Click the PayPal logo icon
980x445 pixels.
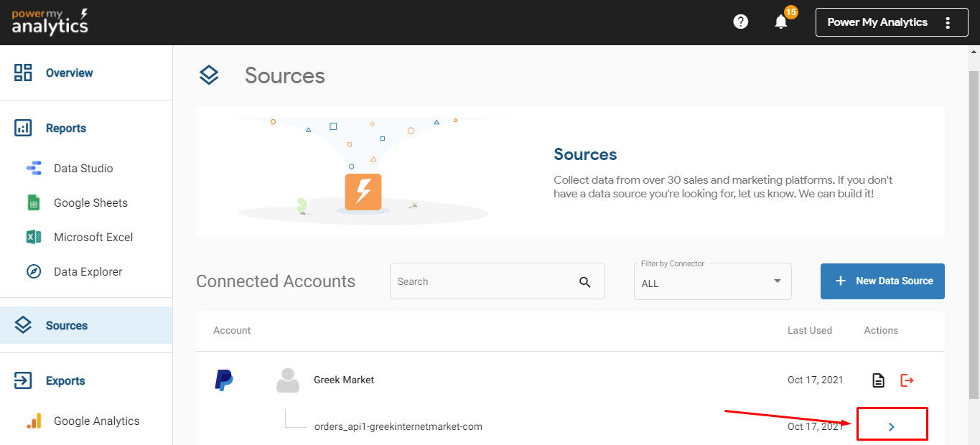[x=224, y=380]
